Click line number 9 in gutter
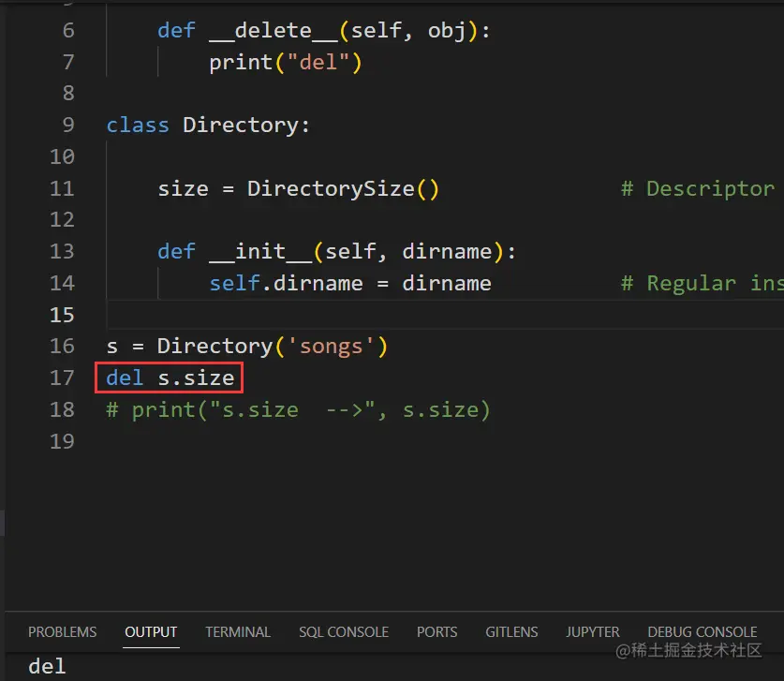Viewport: 784px width, 681px height. point(68,125)
